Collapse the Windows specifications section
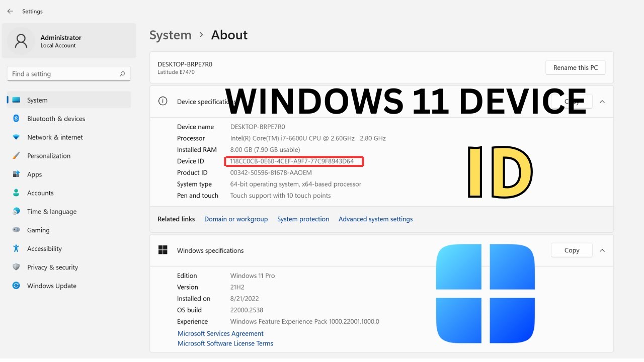 tap(602, 250)
